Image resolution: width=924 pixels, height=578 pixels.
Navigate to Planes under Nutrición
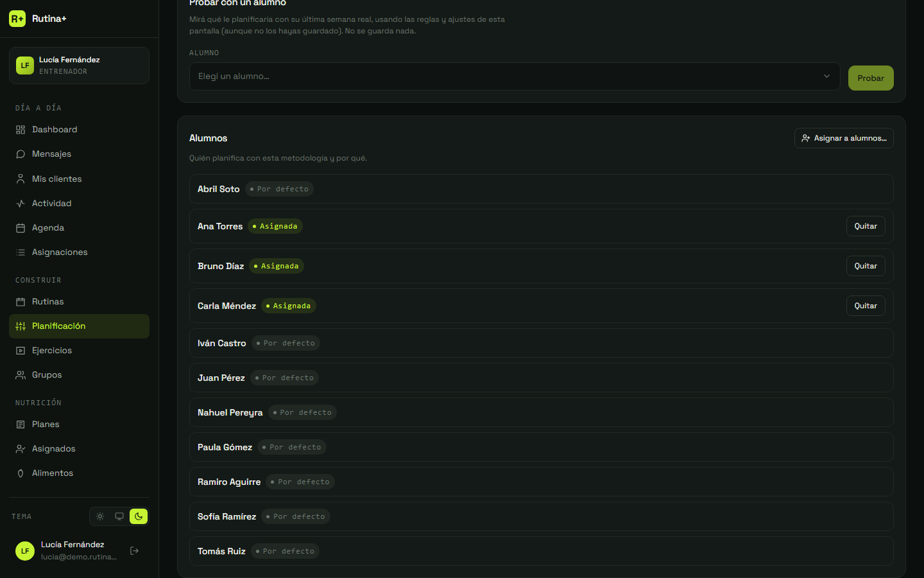79,425
